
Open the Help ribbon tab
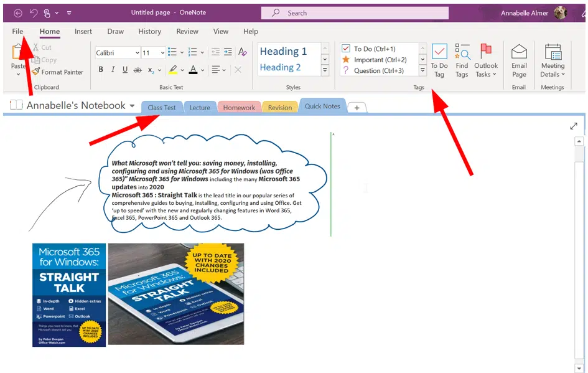[x=251, y=32]
